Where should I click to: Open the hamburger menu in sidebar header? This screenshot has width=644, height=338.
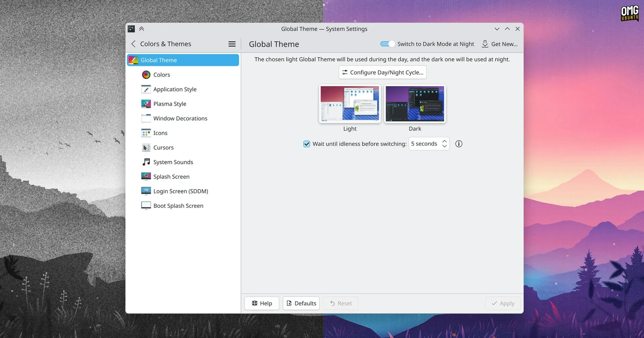pos(232,44)
